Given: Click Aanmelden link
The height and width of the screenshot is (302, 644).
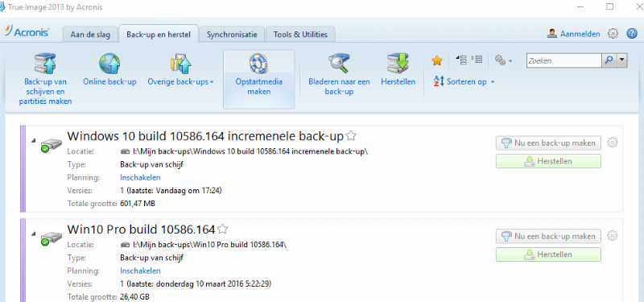Looking at the screenshot, I should 580,34.
